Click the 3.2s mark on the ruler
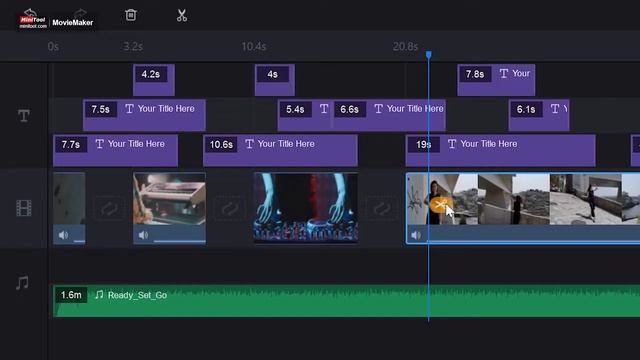640x360 pixels. [133, 47]
